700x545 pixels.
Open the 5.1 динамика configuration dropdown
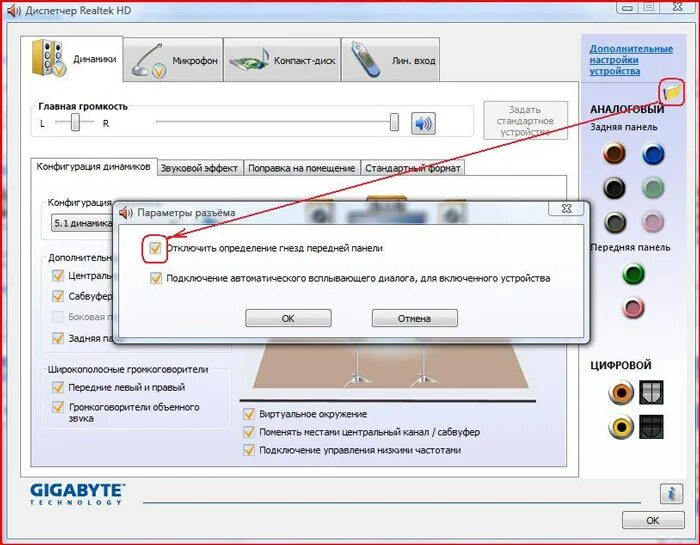point(82,222)
